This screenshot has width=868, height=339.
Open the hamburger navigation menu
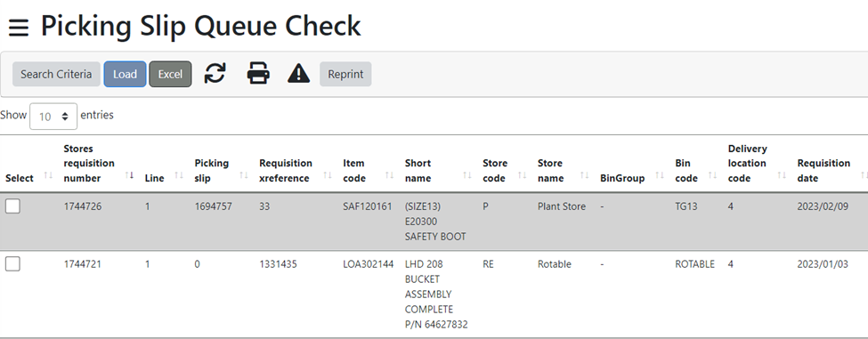click(19, 27)
